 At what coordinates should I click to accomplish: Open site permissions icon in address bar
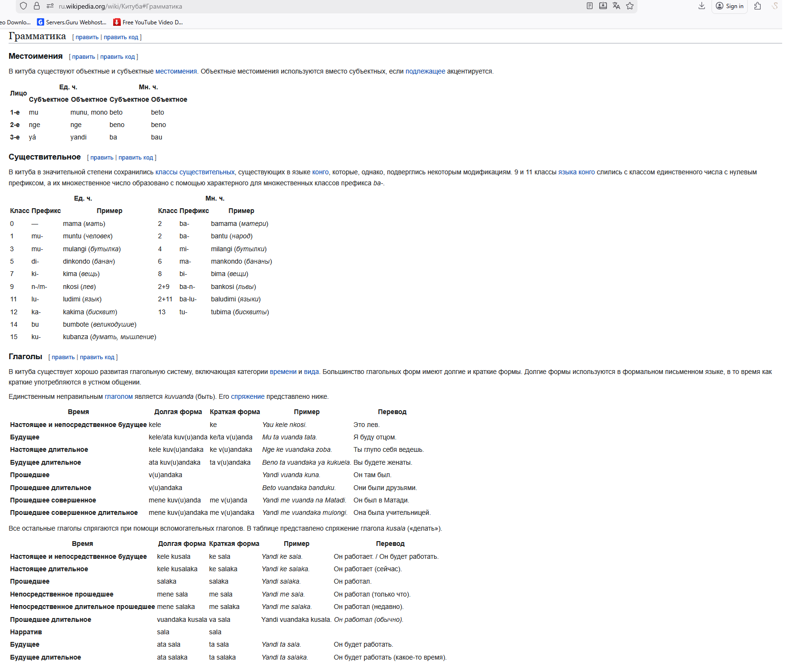(x=50, y=6)
